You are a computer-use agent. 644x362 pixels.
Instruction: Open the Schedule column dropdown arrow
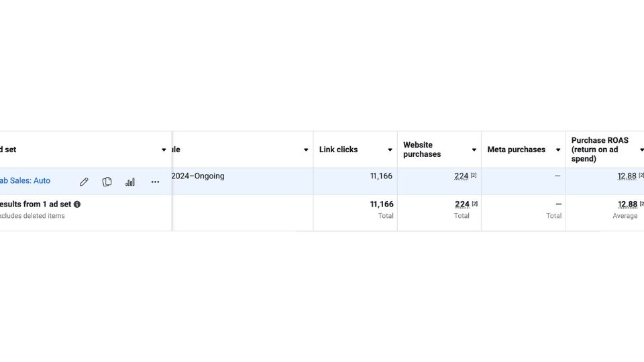coord(306,150)
